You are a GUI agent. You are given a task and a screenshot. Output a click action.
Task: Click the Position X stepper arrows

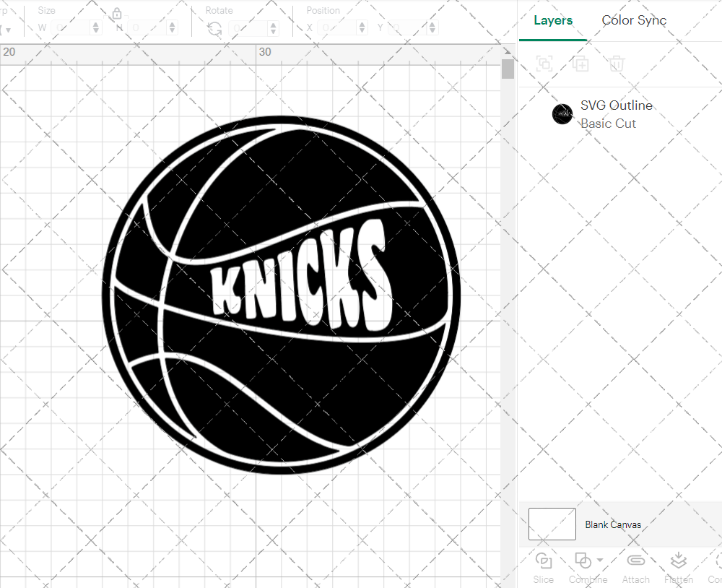tap(362, 28)
